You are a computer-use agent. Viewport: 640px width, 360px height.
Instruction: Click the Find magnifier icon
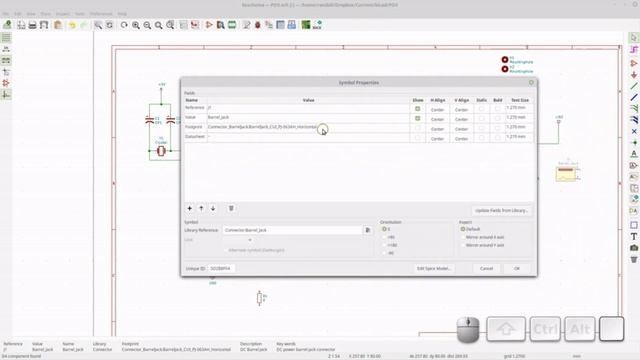pos(98,25)
